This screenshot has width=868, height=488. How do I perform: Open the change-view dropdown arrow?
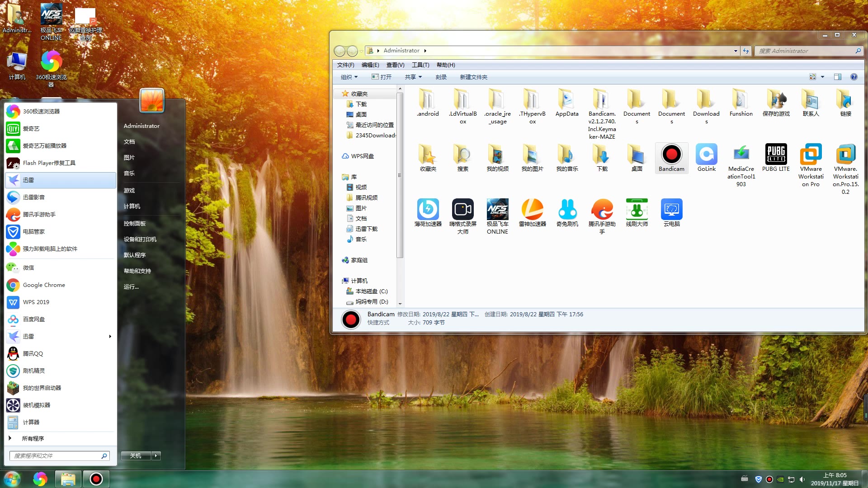coord(822,77)
